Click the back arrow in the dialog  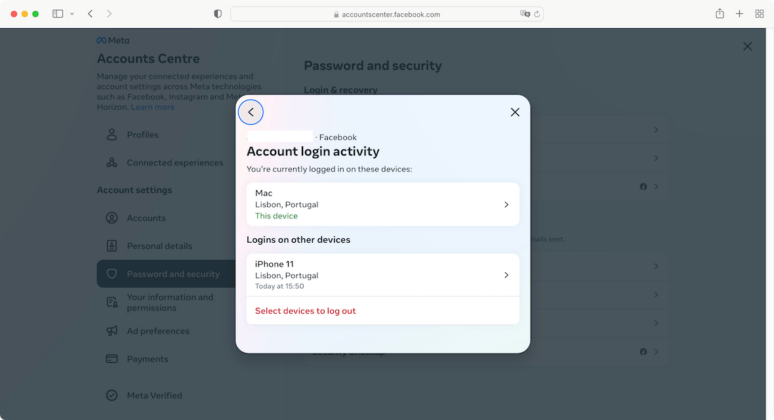point(251,112)
